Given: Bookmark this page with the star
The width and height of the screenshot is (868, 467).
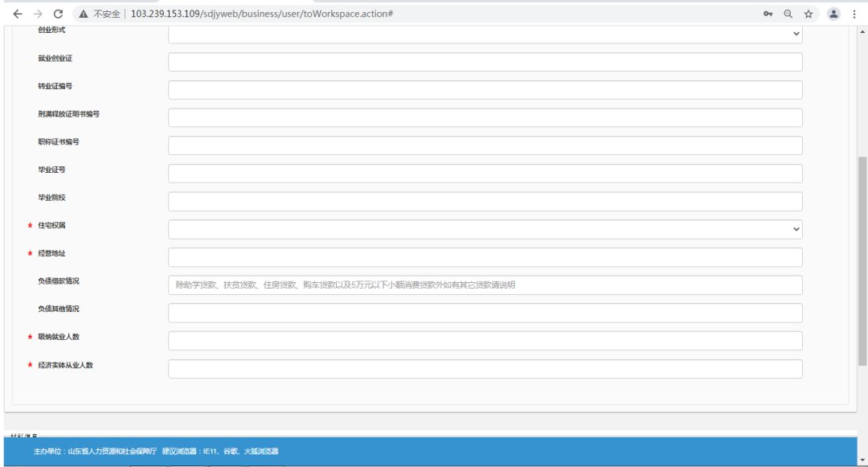Looking at the screenshot, I should click(809, 14).
